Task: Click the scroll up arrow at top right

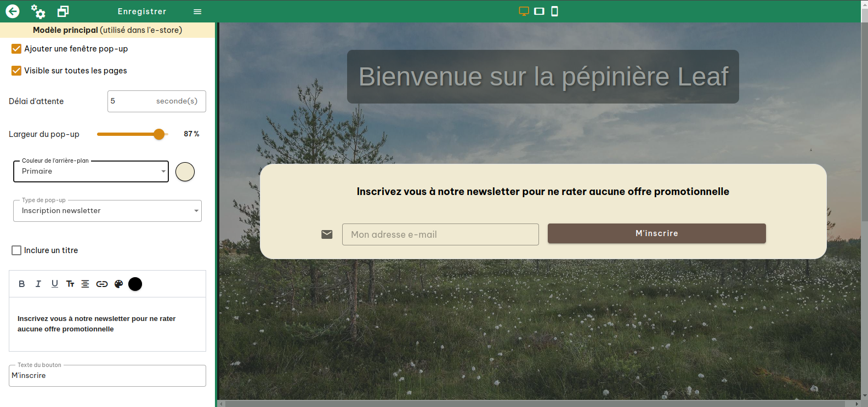Action: click(x=865, y=3)
